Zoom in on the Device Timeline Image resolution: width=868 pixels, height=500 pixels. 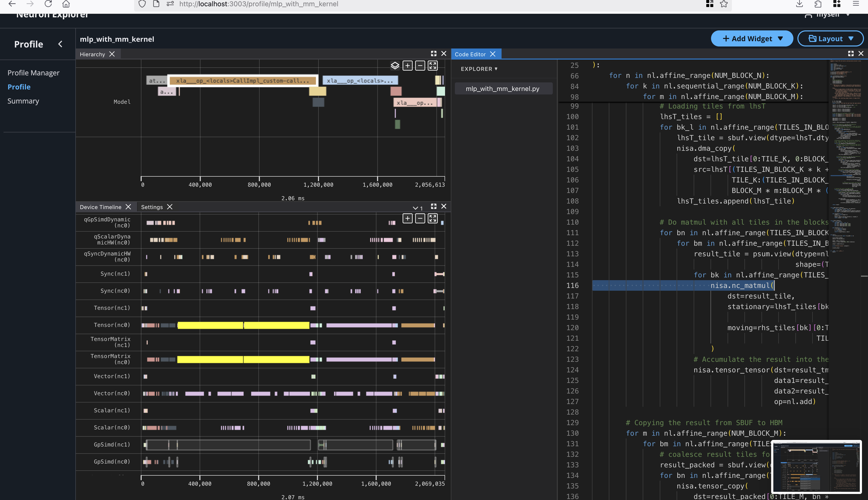pyautogui.click(x=407, y=218)
